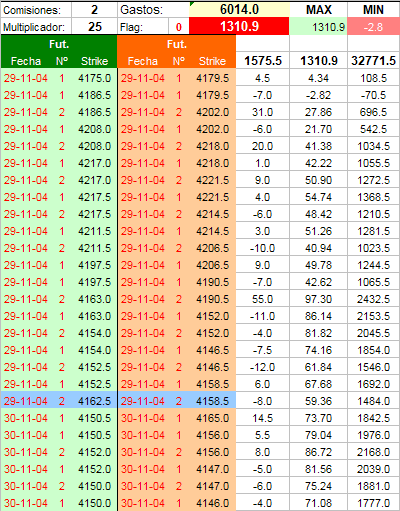Click the difference cell 14.5

pyautogui.click(x=263, y=418)
